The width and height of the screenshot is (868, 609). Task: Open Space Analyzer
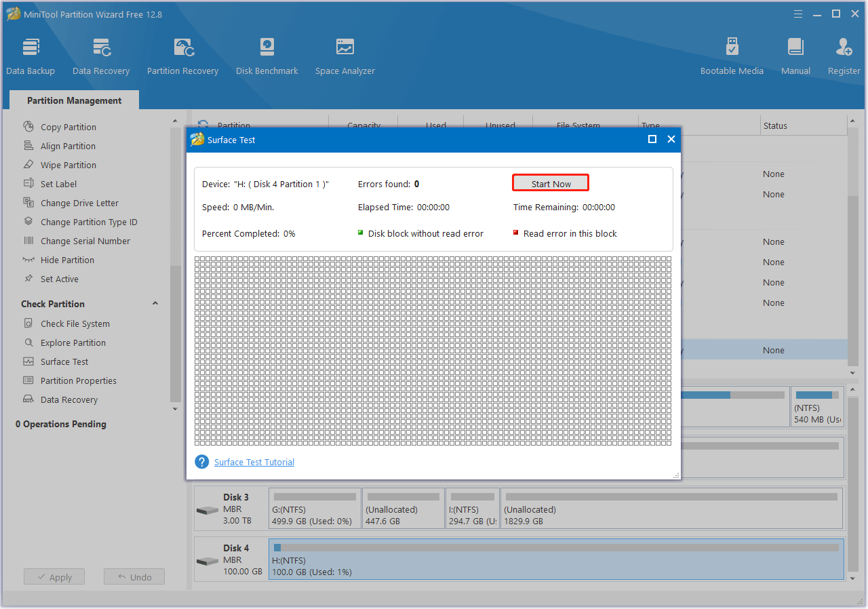(x=345, y=57)
